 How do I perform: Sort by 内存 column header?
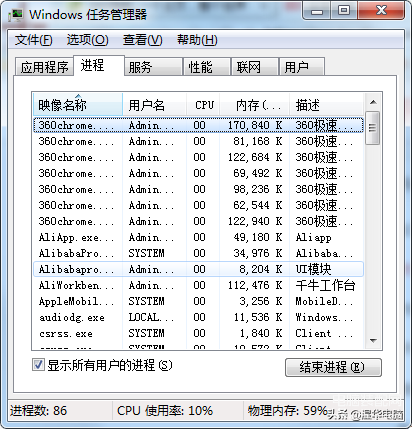(x=254, y=105)
